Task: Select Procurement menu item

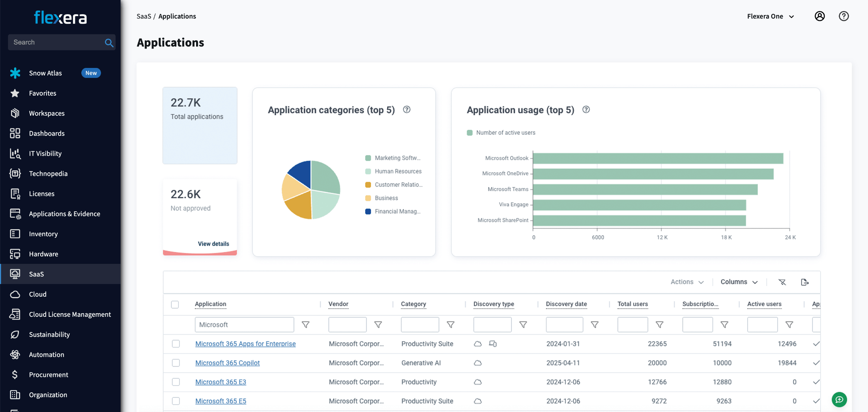Action: (49, 375)
